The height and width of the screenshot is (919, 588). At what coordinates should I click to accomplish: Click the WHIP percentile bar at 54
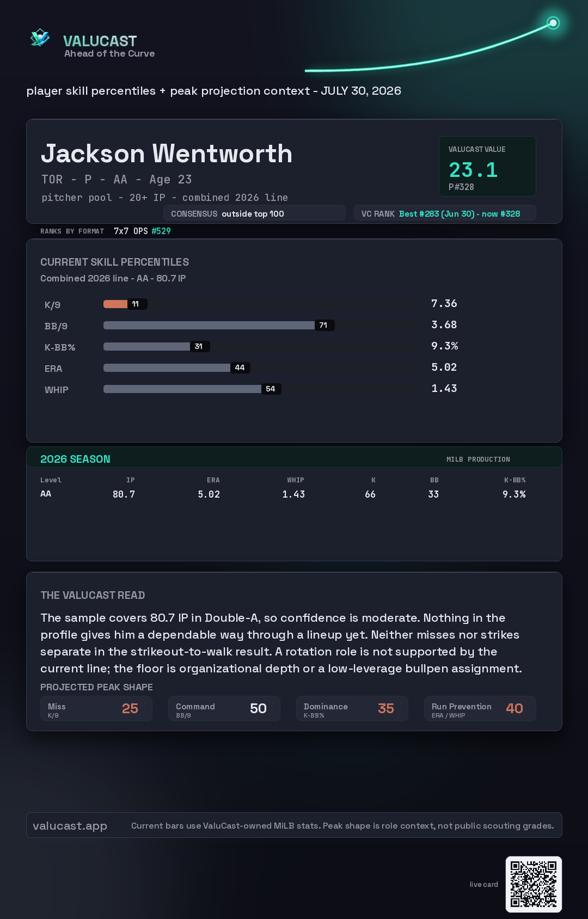192,389
